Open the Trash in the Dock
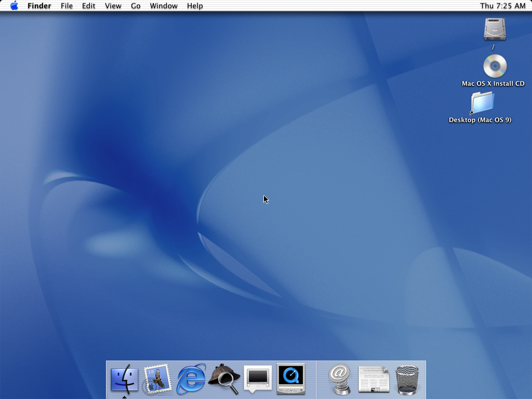This screenshot has height=399, width=532. pos(407,380)
